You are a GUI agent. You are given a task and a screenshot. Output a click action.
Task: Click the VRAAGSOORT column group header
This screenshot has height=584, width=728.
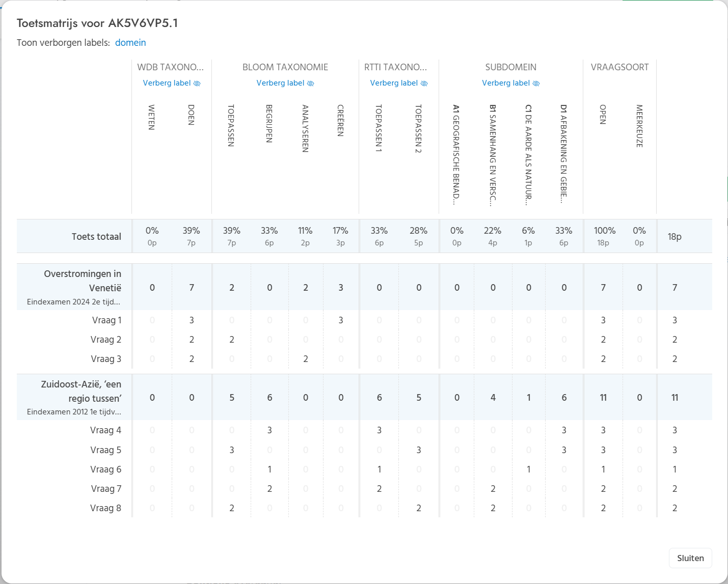pyautogui.click(x=619, y=67)
